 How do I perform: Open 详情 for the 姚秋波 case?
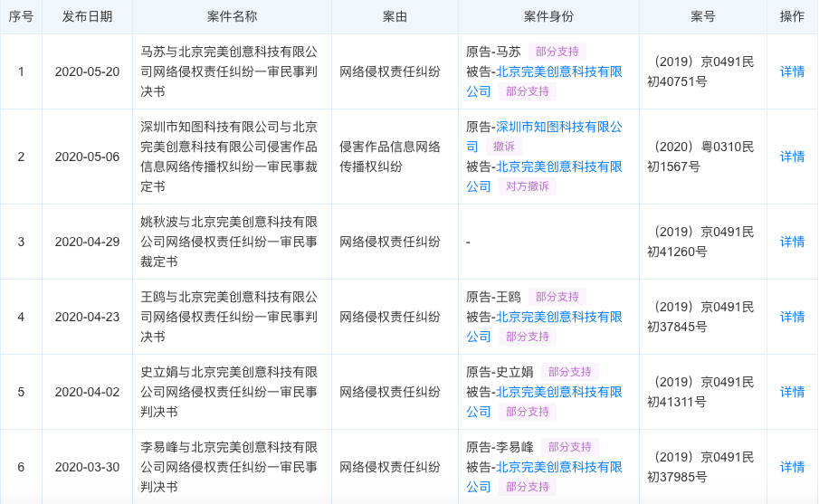792,242
